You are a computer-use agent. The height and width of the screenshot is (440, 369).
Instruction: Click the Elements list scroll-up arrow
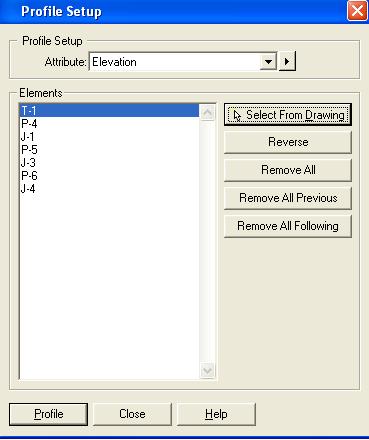point(207,112)
